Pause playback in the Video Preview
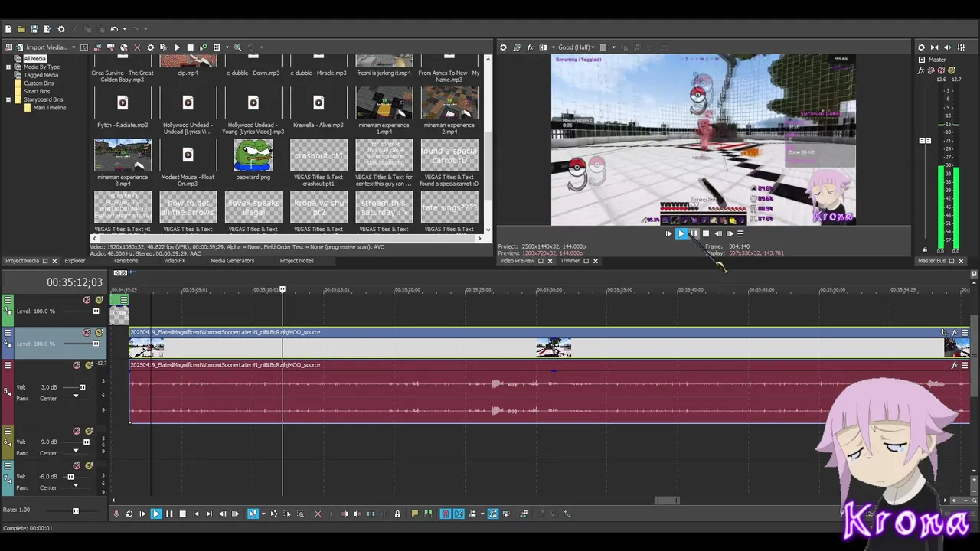Screen dimensions: 980x551 694,233
